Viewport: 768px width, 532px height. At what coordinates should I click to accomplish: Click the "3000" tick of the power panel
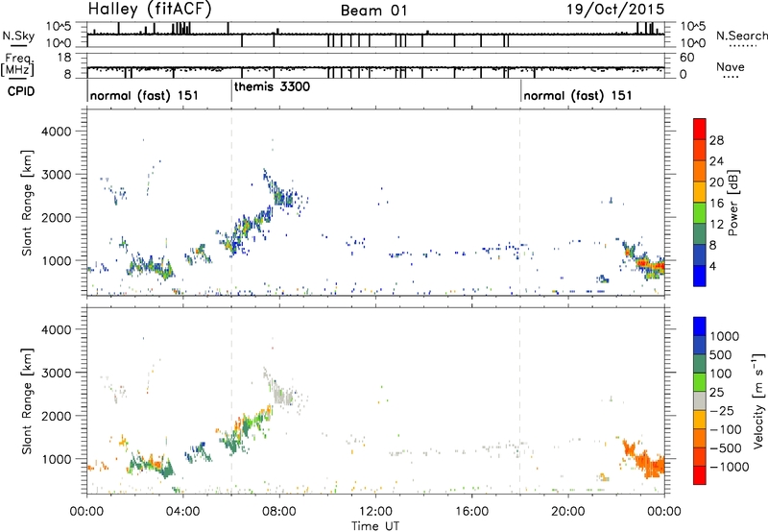tap(56, 175)
